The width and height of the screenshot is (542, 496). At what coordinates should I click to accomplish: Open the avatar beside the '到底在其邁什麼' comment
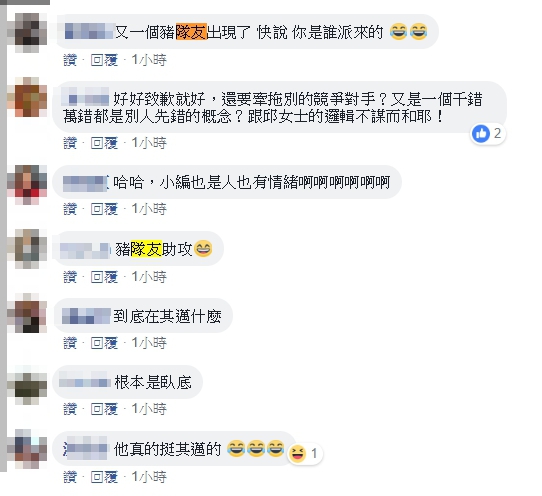(x=27, y=313)
